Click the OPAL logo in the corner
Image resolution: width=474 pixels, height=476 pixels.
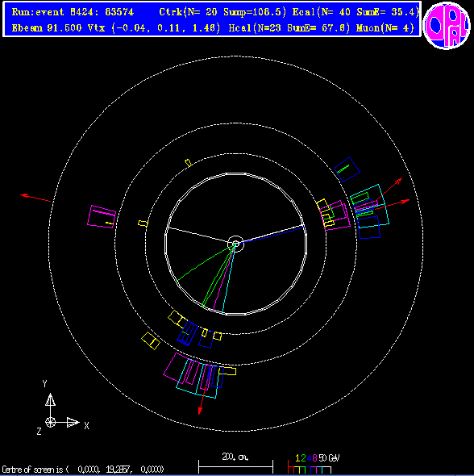pyautogui.click(x=447, y=25)
